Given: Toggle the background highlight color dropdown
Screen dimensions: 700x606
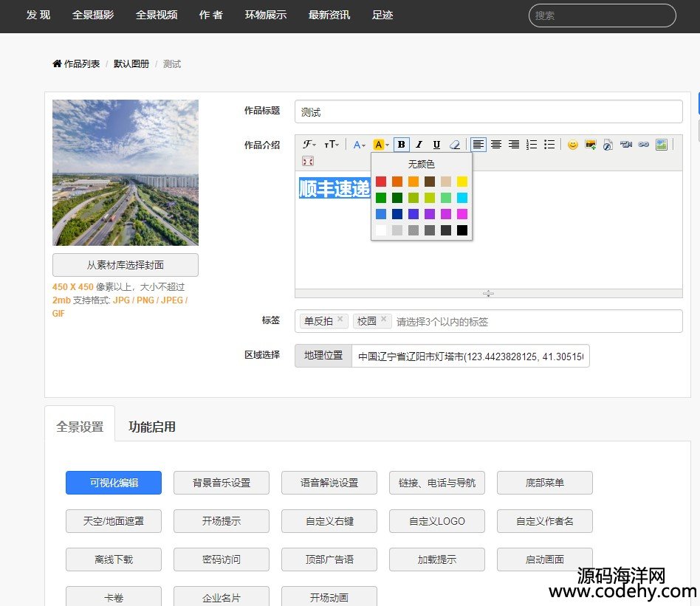Looking at the screenshot, I should point(381,145).
